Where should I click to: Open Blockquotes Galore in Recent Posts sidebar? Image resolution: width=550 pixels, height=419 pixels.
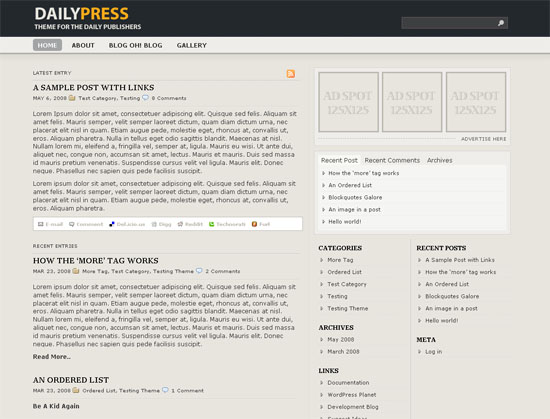point(452,296)
